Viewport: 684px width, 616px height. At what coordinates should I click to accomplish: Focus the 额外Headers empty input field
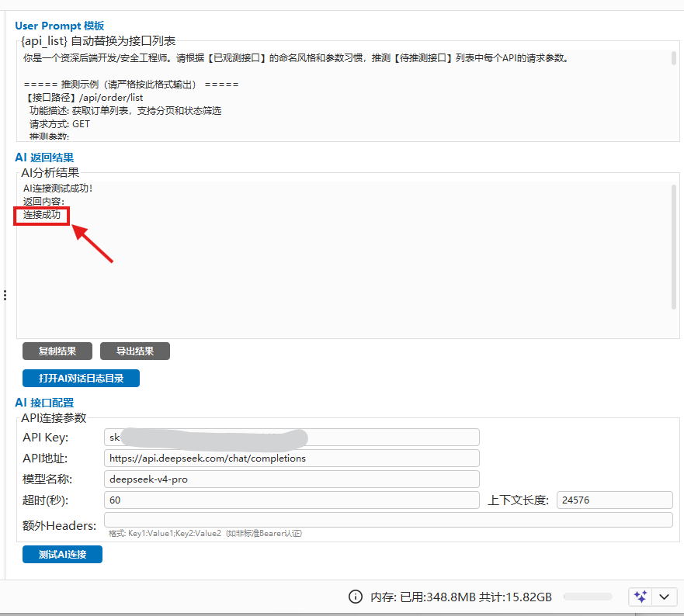click(x=388, y=520)
